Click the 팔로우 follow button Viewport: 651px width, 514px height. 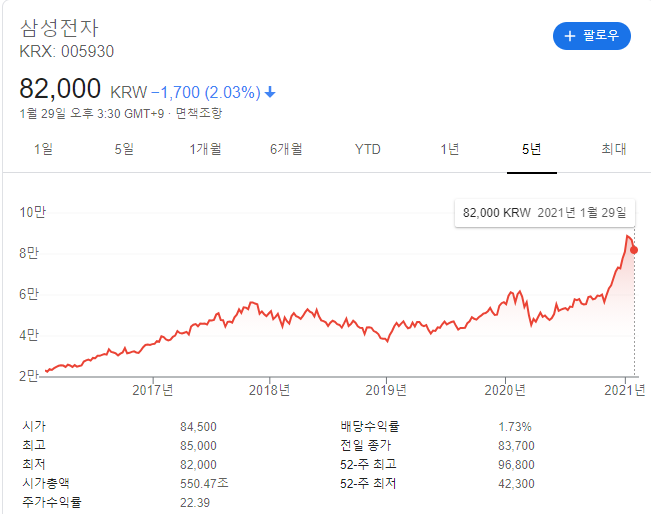pos(592,36)
